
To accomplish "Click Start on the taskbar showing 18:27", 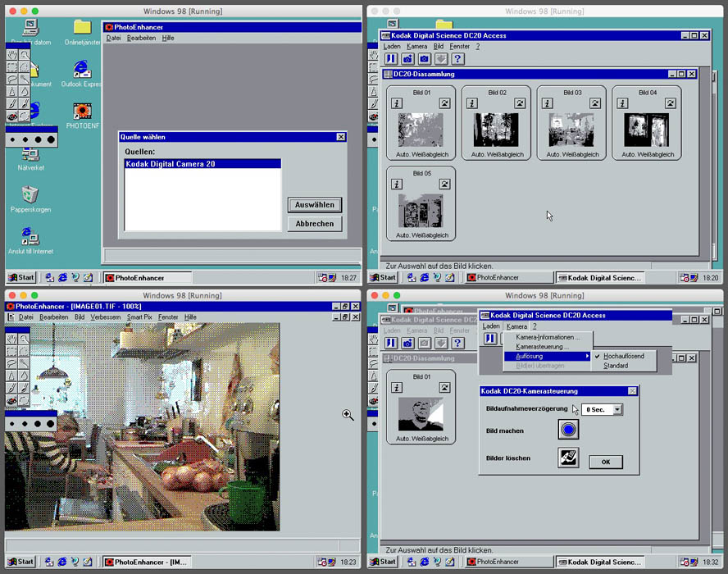I will point(20,278).
